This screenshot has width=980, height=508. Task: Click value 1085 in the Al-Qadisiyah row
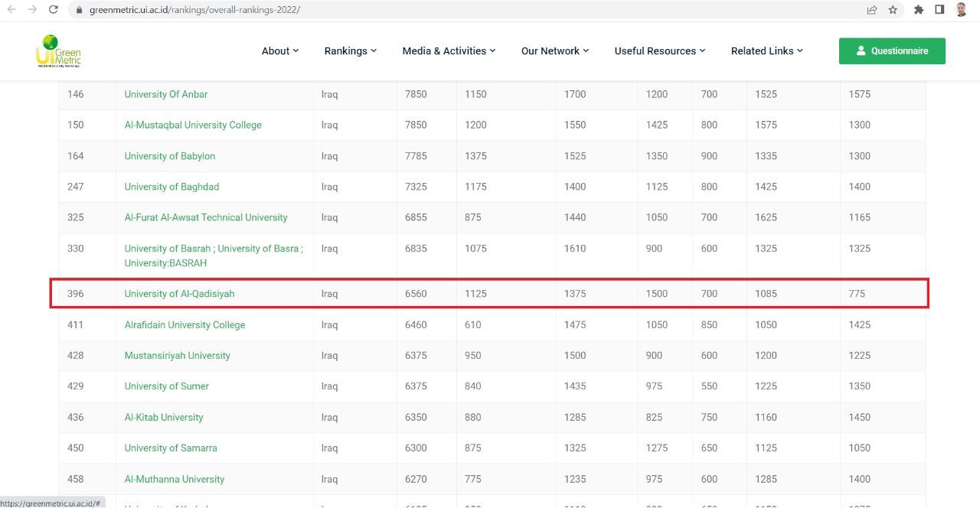point(766,294)
